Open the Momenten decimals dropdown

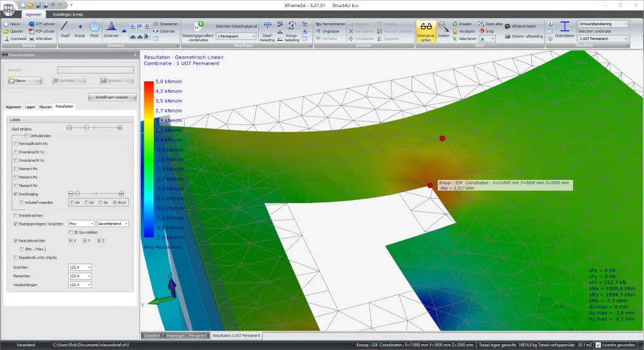80,276
